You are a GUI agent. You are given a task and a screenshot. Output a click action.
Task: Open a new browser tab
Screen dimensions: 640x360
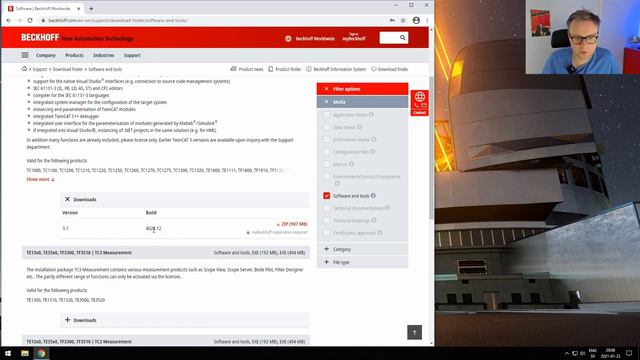[91, 8]
